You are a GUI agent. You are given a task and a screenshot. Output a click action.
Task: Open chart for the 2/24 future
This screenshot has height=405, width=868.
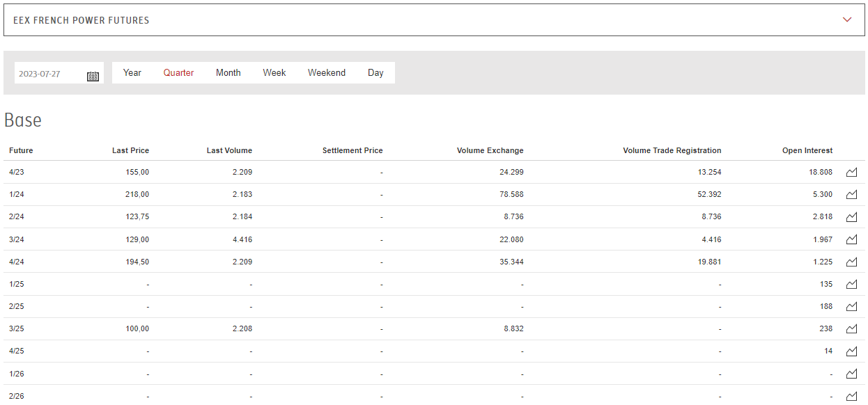[851, 217]
